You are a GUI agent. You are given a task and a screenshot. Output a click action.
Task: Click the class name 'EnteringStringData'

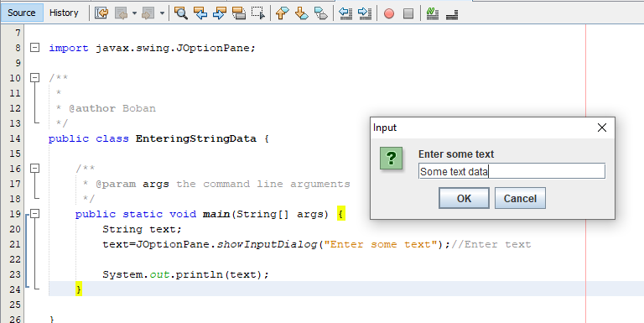(196, 138)
